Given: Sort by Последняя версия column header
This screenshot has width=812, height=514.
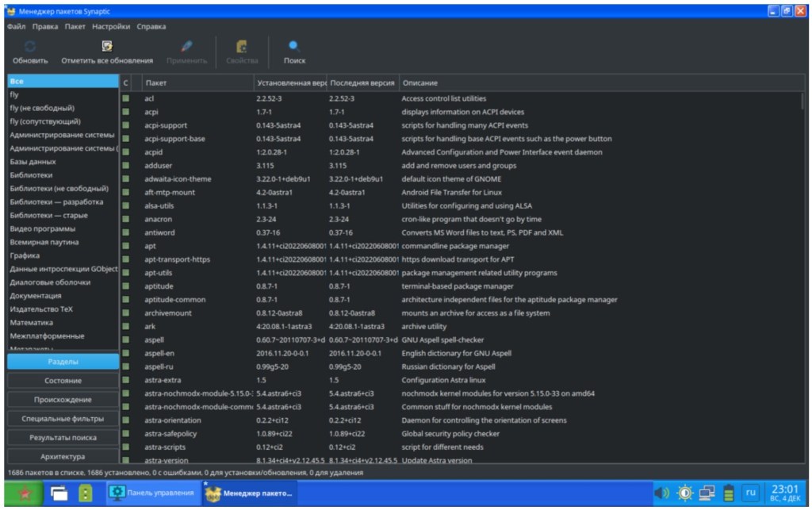Looking at the screenshot, I should [362, 82].
